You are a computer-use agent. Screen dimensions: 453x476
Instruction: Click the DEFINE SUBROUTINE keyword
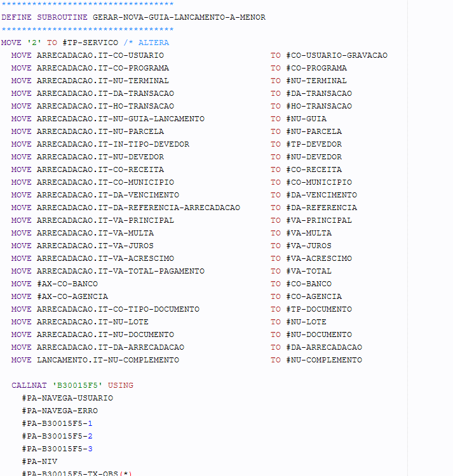44,17
